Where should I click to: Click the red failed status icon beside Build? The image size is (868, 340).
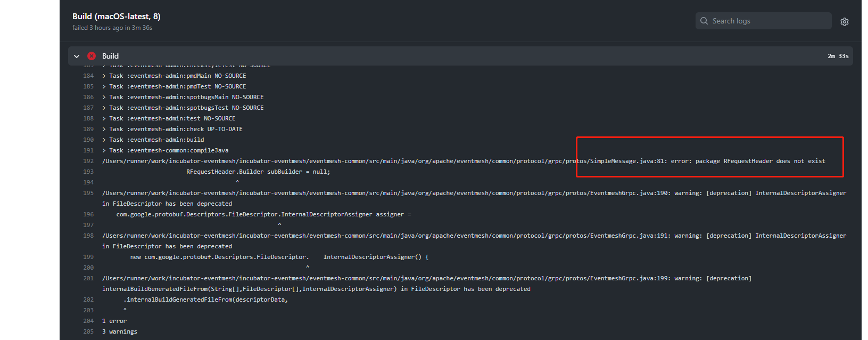pos(92,56)
